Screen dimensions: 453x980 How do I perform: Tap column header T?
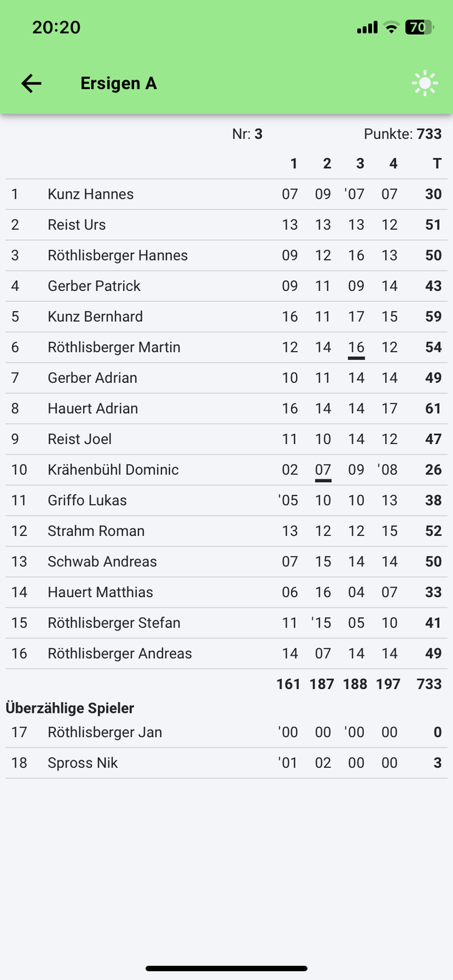coord(437,164)
